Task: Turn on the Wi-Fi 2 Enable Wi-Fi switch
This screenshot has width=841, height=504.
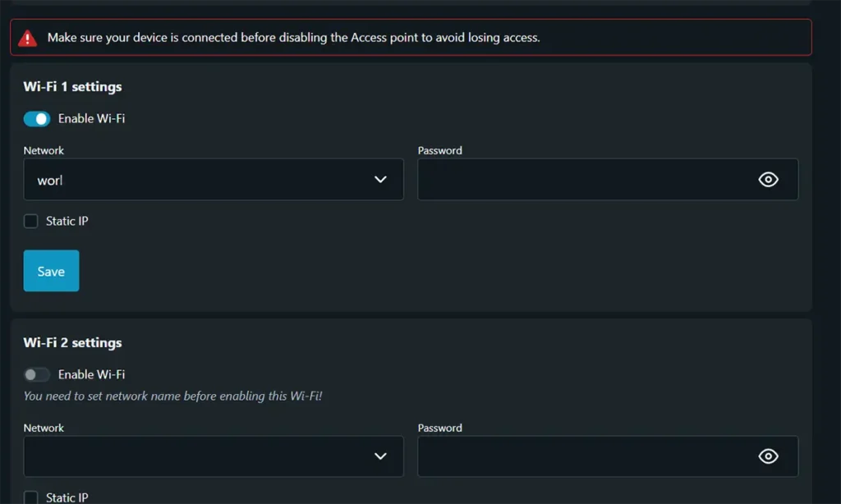Action: tap(37, 375)
